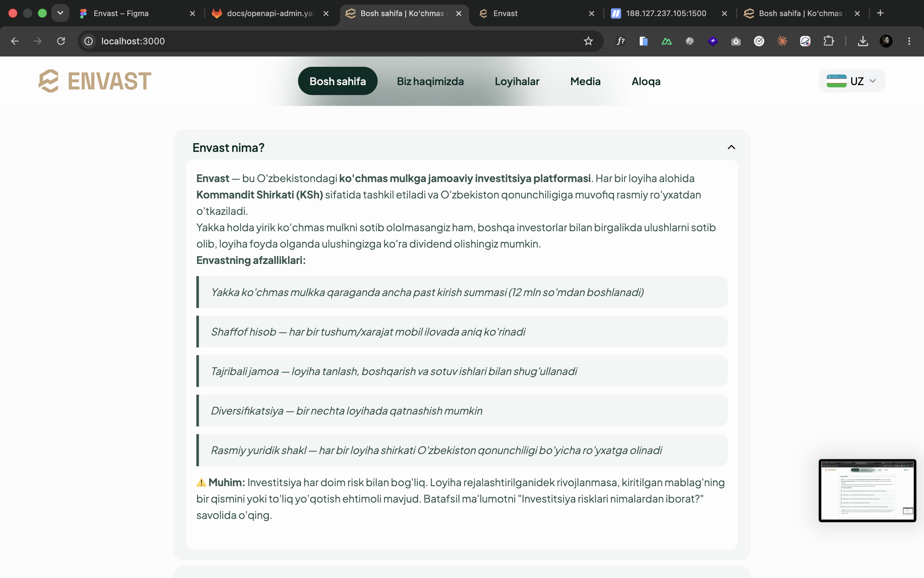Open the gray striped circle extension icon
Screen dimensions: 924x578
pos(689,41)
